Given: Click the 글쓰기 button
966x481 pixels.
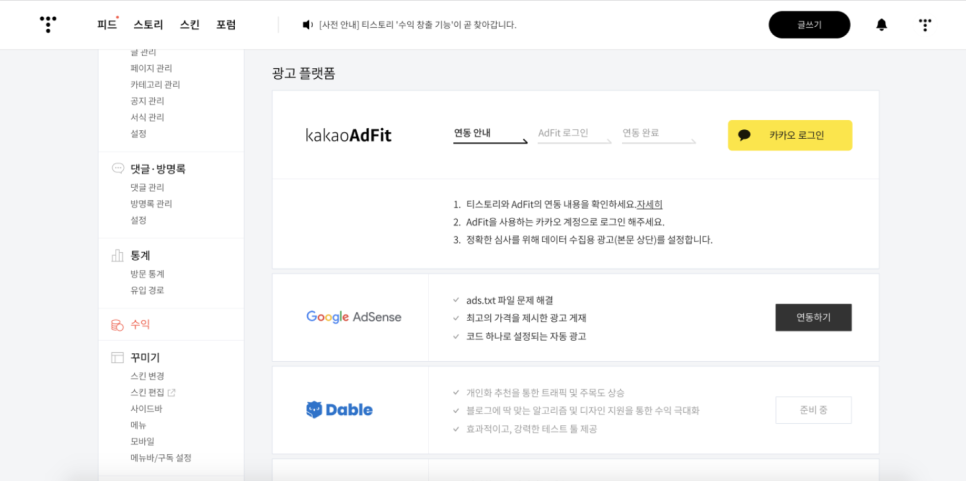Looking at the screenshot, I should (x=810, y=25).
